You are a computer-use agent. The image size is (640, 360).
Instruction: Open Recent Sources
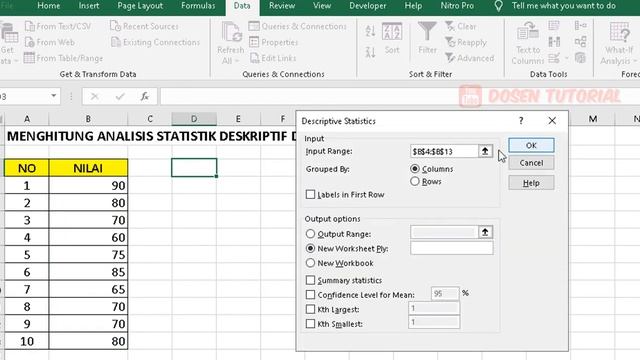coord(144,27)
